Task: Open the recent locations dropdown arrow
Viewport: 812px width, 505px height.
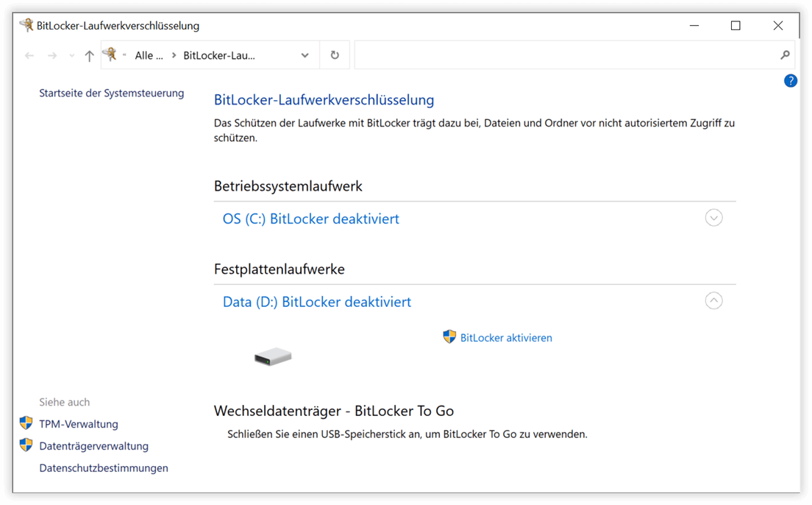Action: [71, 55]
